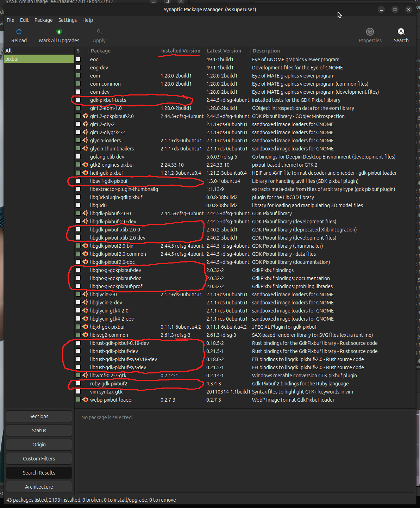Image resolution: width=420 pixels, height=508 pixels.
Task: Toggle status checkbox for vim-syntax-gtk
Action: click(78, 391)
